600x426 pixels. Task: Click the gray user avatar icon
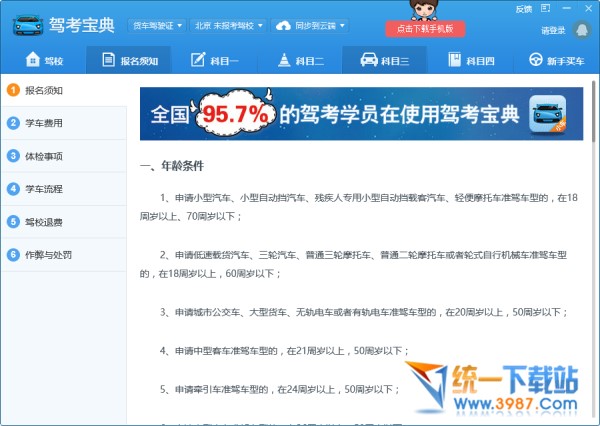(x=582, y=30)
